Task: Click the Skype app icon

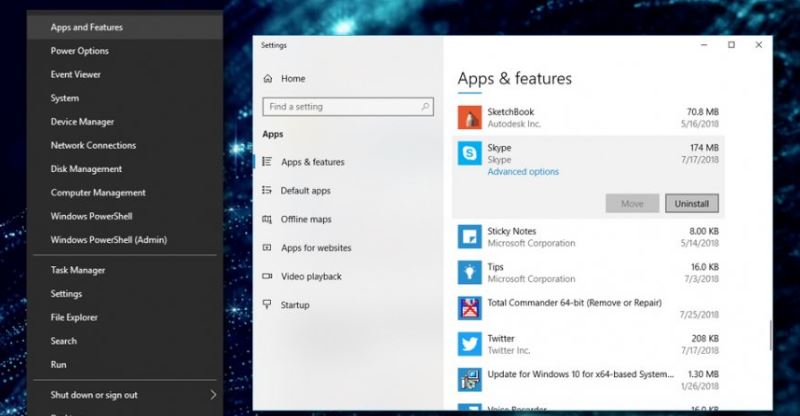Action: 469,154
